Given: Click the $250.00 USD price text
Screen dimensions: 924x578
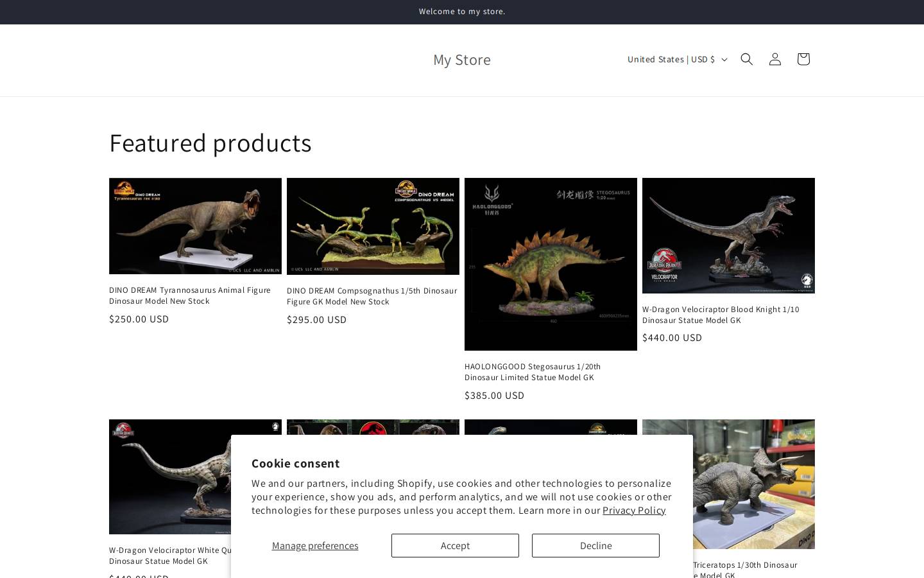Looking at the screenshot, I should [139, 319].
